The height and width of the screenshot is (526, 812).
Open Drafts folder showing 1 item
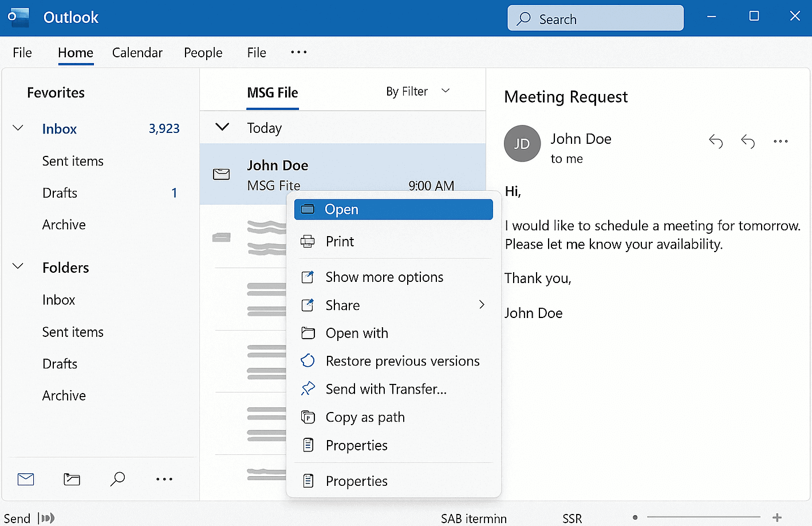[x=60, y=193]
